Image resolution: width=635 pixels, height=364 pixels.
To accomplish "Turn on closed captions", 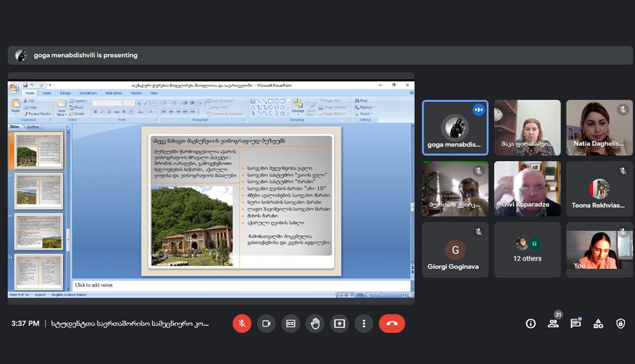I will (291, 323).
